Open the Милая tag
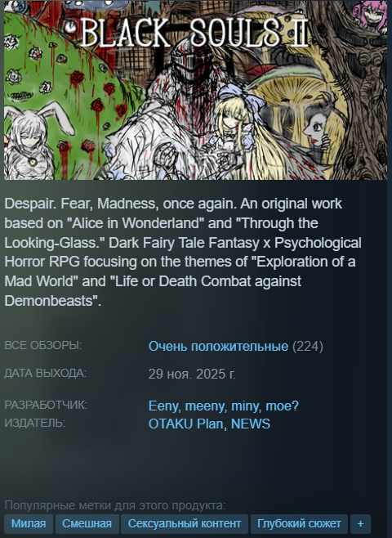The height and width of the screenshot is (538, 392). click(29, 523)
